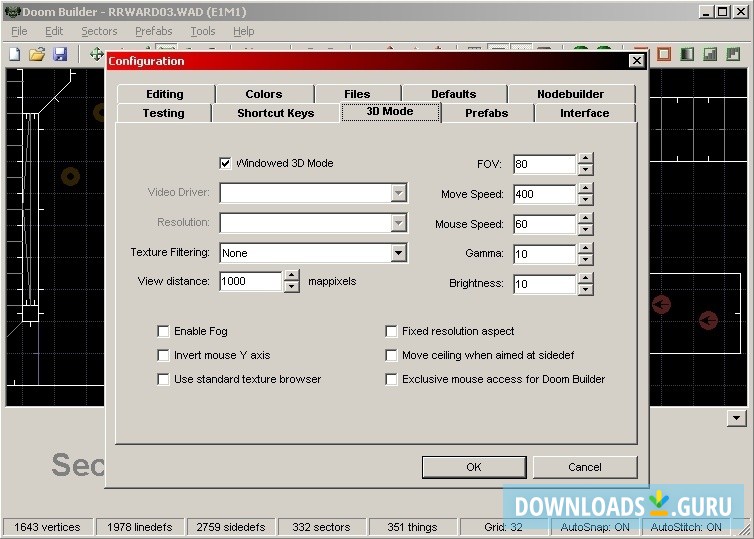
Task: Decrease Move Speed with the down arrow
Action: (585, 200)
